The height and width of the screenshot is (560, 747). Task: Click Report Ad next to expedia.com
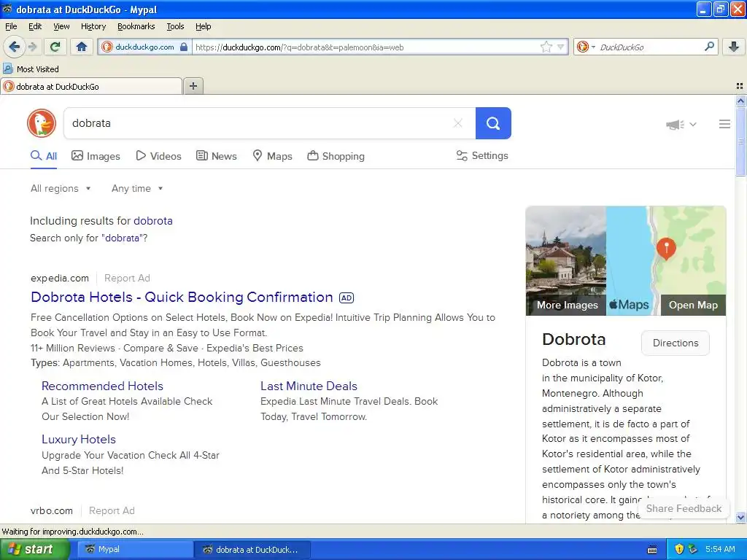point(127,278)
